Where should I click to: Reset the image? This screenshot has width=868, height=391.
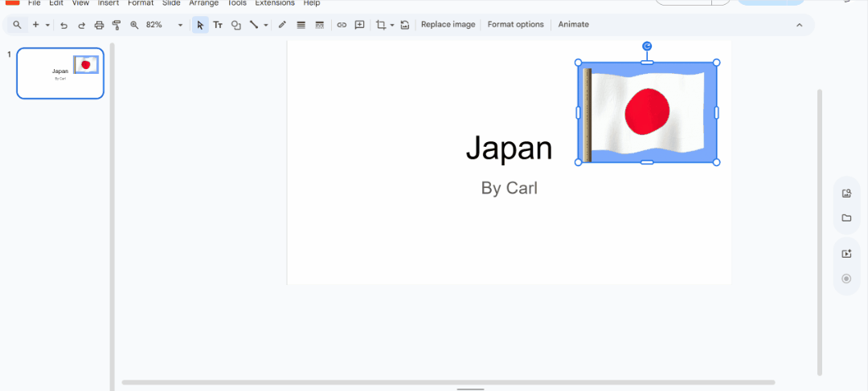404,25
